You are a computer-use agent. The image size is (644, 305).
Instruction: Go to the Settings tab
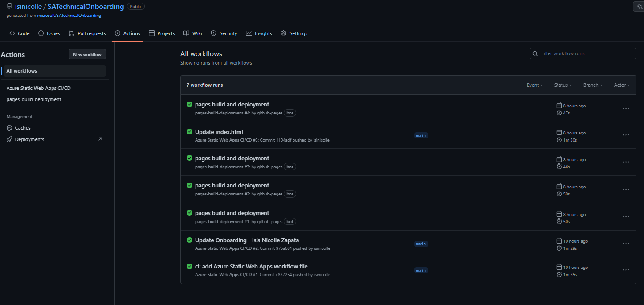click(294, 33)
